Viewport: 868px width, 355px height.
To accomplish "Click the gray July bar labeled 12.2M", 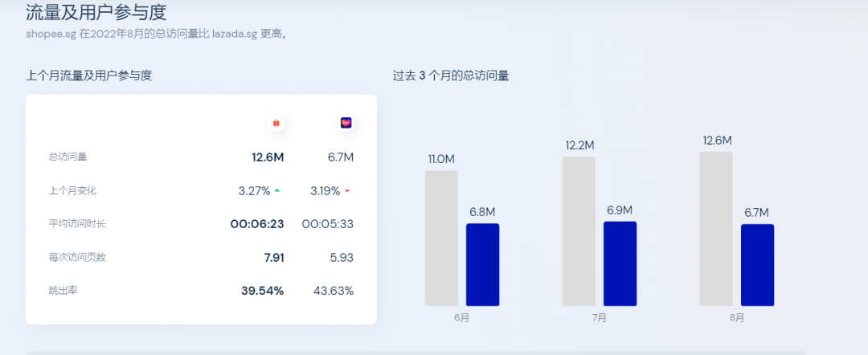I will click(x=579, y=231).
